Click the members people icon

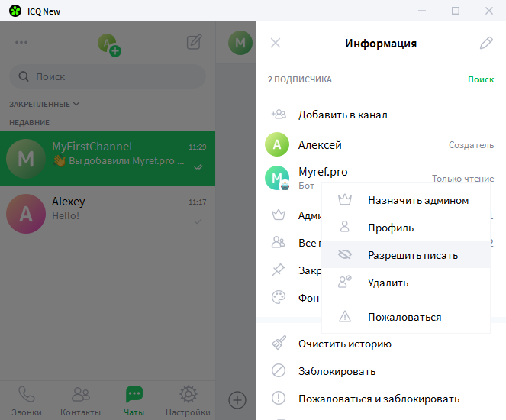[x=279, y=242]
